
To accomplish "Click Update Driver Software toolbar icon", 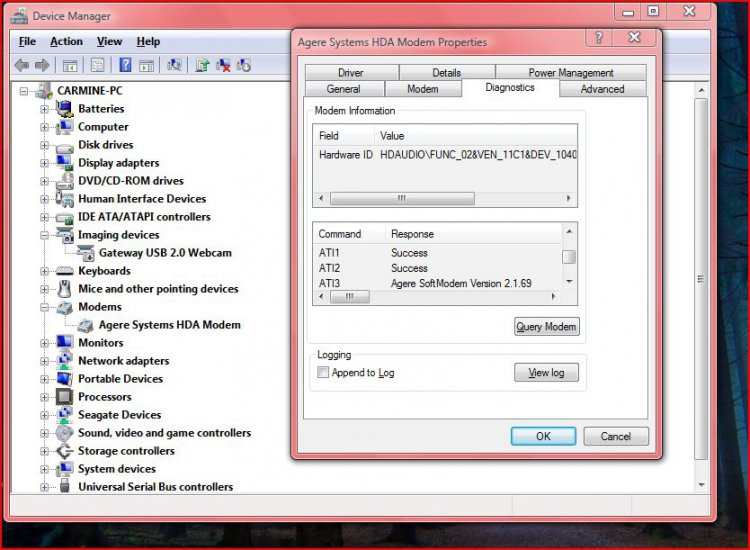I will tap(202, 65).
